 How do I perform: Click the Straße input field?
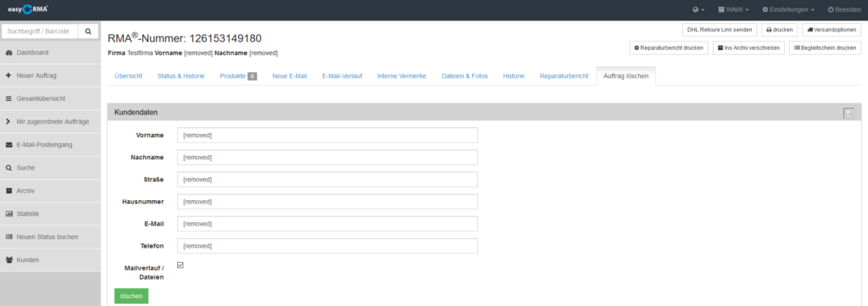coord(327,180)
